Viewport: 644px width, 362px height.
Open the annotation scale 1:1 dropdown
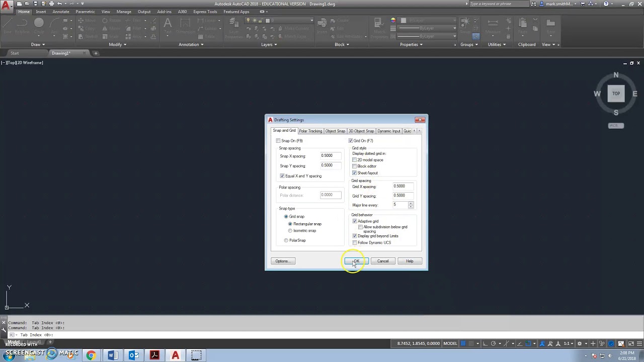coord(569,343)
